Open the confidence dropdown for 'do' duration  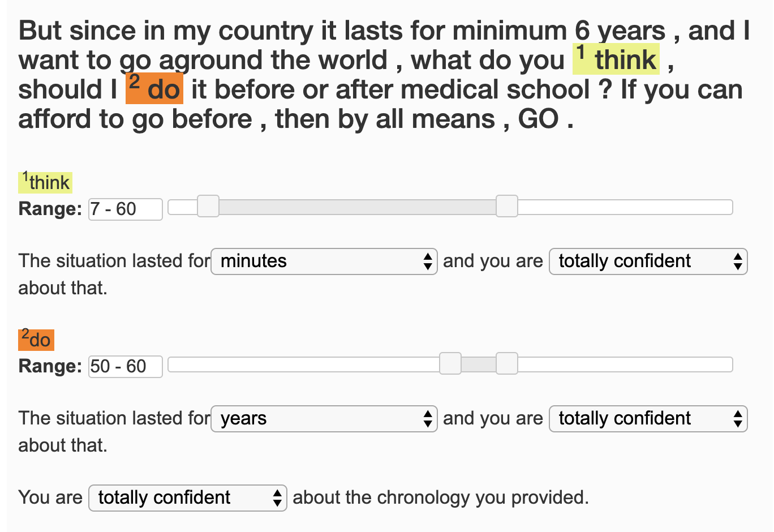point(648,419)
